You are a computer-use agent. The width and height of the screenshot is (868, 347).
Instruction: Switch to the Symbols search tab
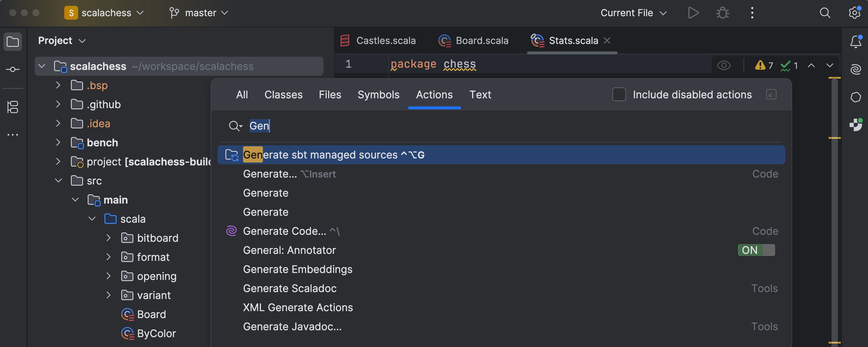pos(378,95)
